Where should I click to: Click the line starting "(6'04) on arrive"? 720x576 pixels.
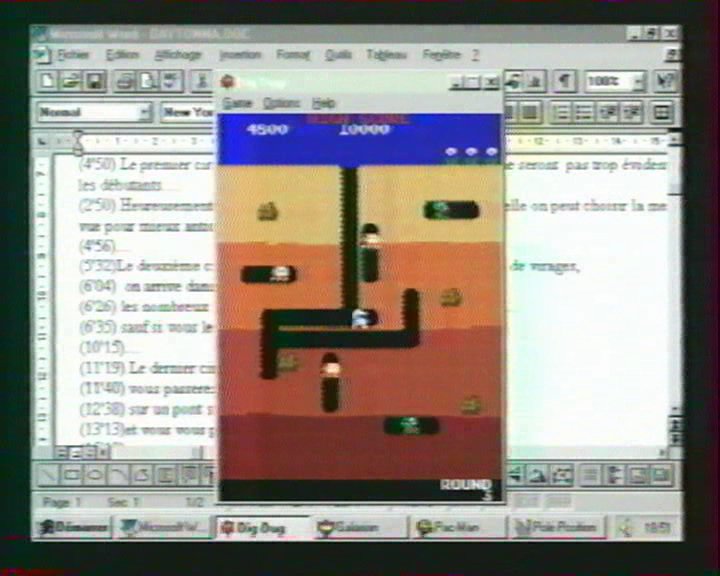[x=147, y=286]
